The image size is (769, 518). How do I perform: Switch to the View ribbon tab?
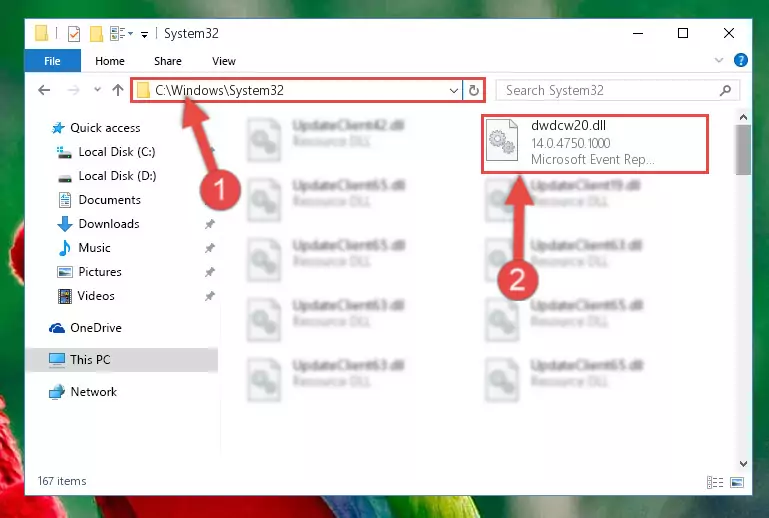[224, 61]
